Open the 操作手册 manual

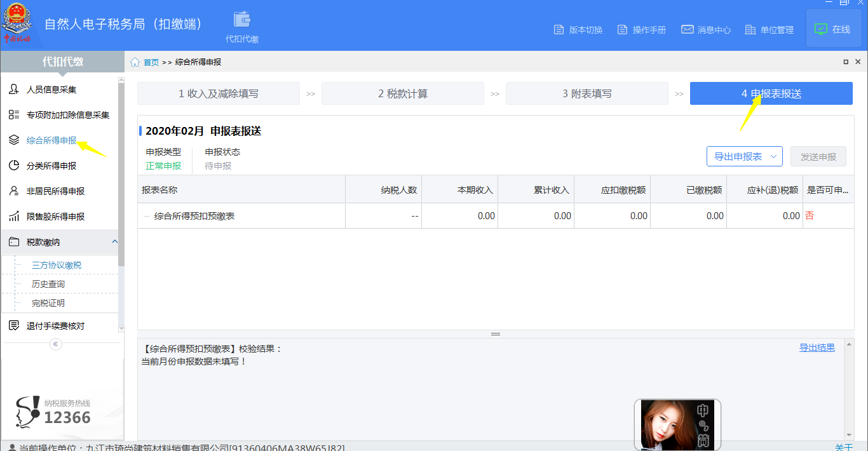pyautogui.click(x=641, y=29)
